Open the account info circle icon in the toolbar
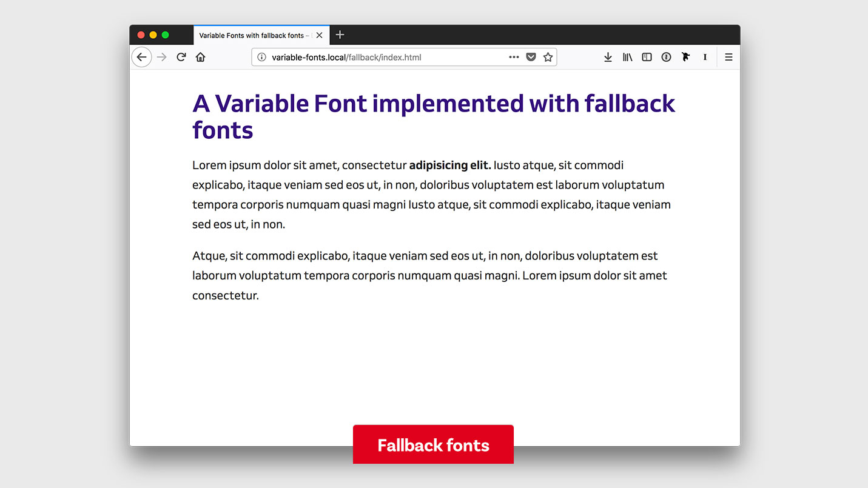This screenshot has height=488, width=868. coord(666,56)
